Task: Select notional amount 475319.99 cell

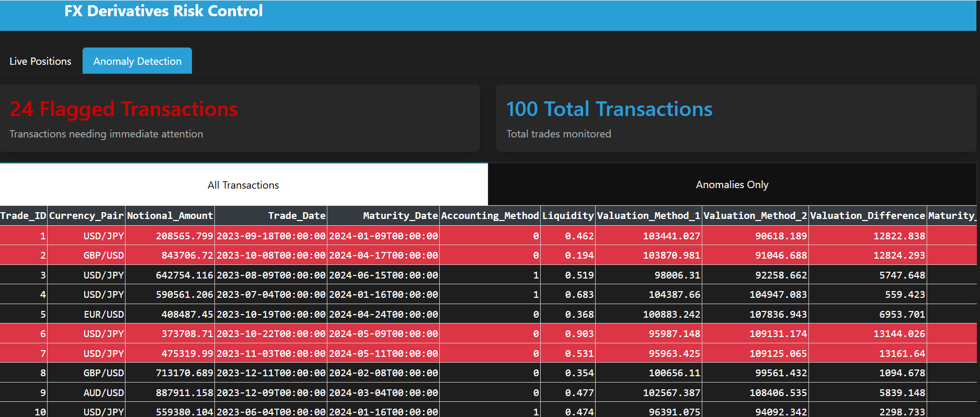Action: click(x=170, y=353)
